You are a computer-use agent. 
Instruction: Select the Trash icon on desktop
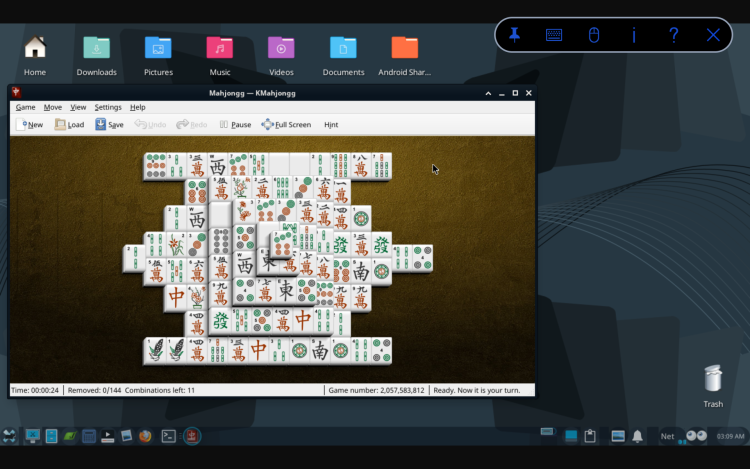click(713, 386)
